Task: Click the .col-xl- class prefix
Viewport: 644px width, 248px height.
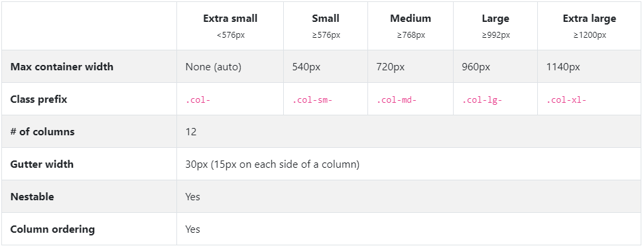Action: (566, 99)
